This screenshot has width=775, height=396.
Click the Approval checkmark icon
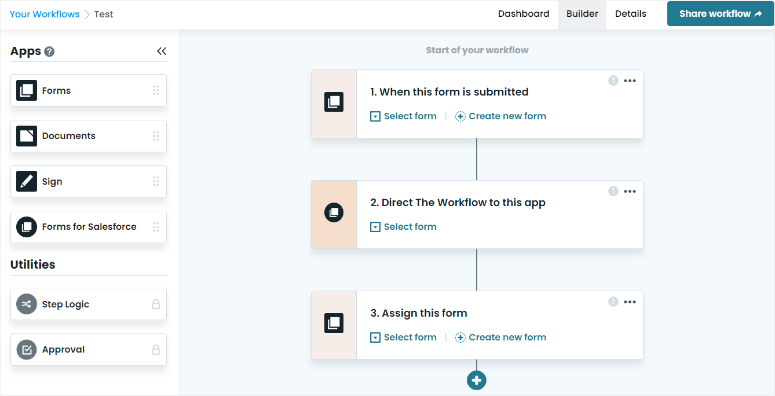tap(26, 350)
